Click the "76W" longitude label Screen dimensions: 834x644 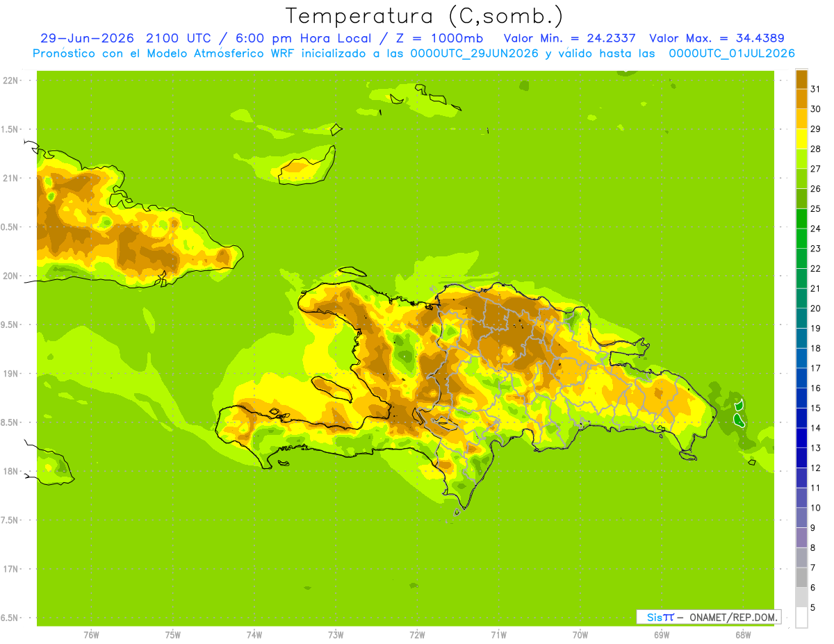[x=91, y=635]
